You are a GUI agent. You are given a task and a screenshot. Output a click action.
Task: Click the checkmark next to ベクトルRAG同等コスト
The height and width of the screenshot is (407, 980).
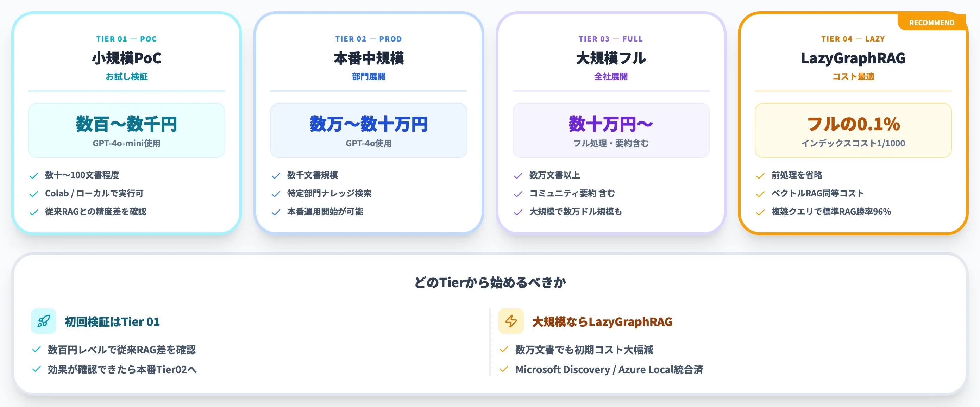click(x=760, y=194)
